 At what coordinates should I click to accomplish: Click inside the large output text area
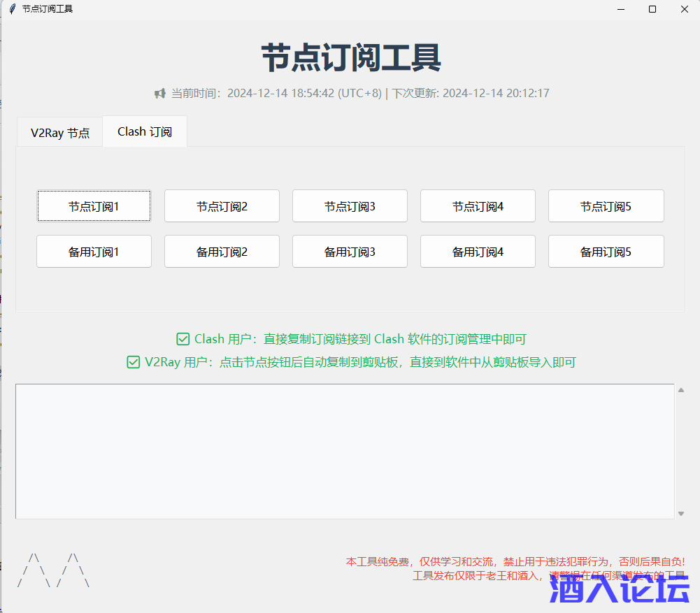pyautogui.click(x=343, y=451)
